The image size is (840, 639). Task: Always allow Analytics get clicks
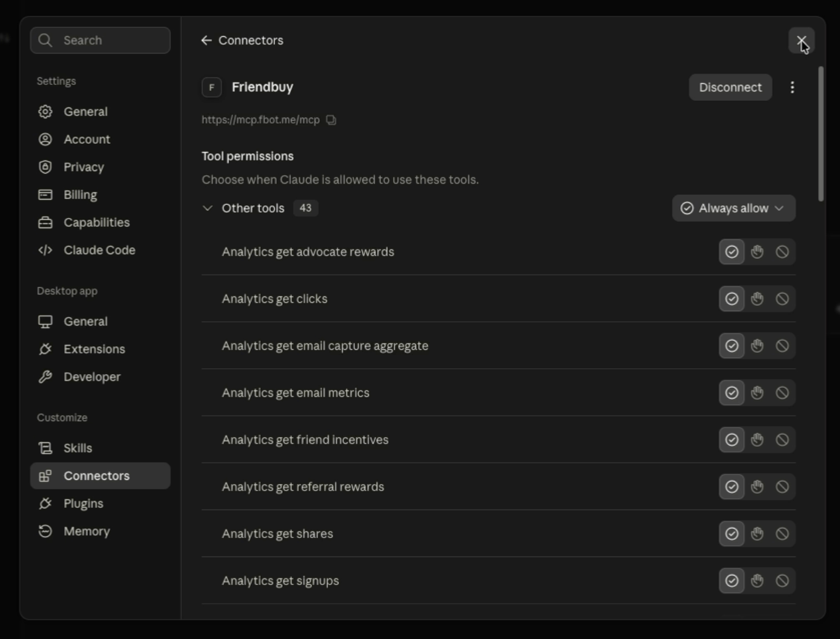(731, 299)
